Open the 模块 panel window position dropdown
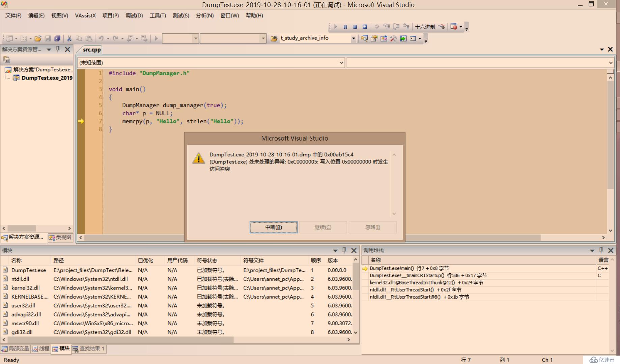The width and height of the screenshot is (620, 364). 335,250
